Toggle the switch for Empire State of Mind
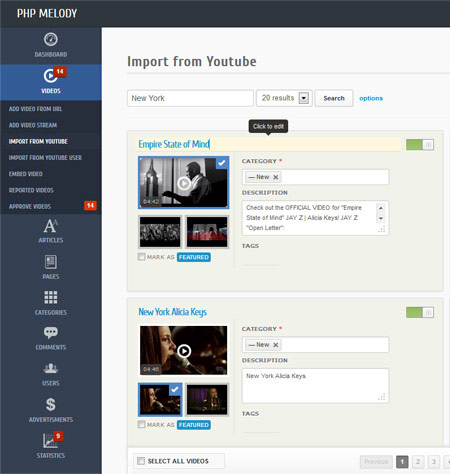The image size is (450, 474). click(x=420, y=145)
